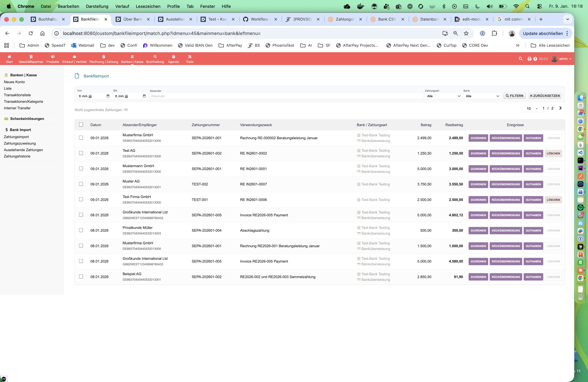Select all rows via header checkbox
This screenshot has height=382, width=588.
point(81,125)
